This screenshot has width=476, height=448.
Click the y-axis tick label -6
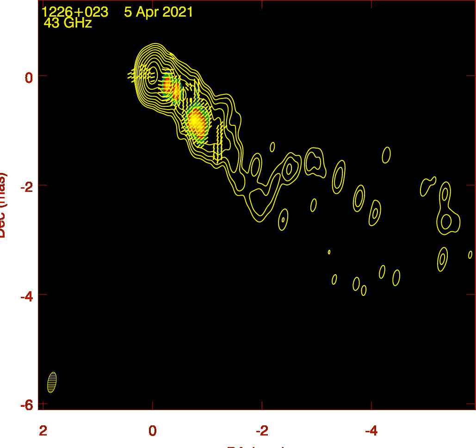[x=25, y=405]
